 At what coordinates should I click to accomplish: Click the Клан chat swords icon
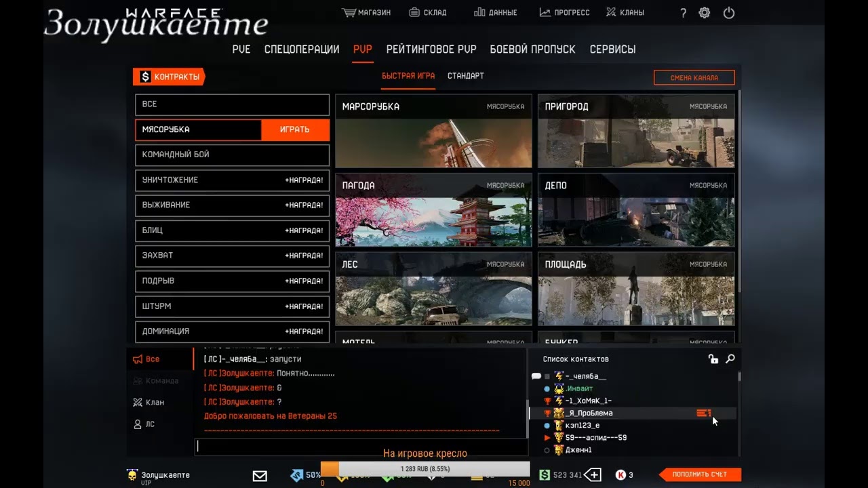[x=138, y=402]
